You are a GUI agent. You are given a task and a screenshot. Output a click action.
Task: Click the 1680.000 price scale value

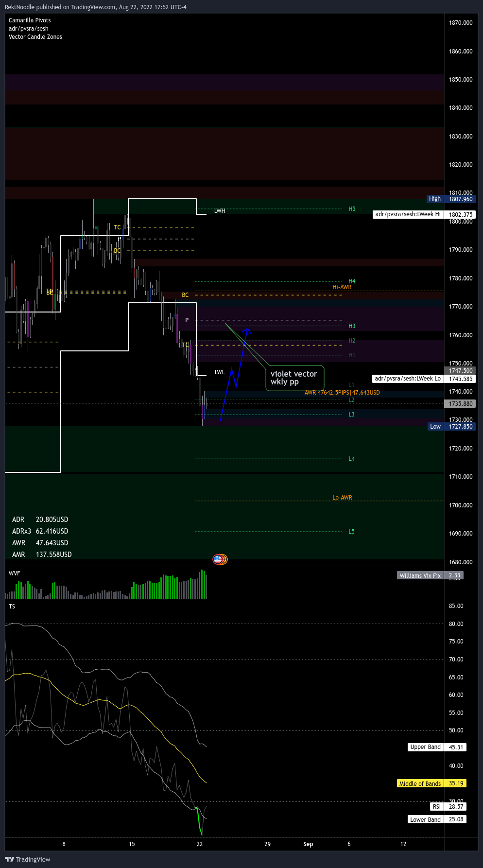(x=461, y=562)
